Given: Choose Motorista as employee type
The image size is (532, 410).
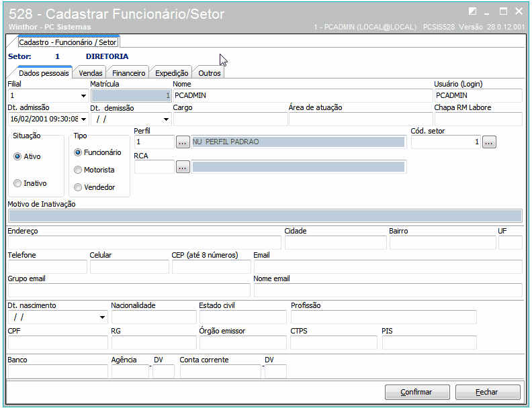Looking at the screenshot, I should pyautogui.click(x=78, y=170).
